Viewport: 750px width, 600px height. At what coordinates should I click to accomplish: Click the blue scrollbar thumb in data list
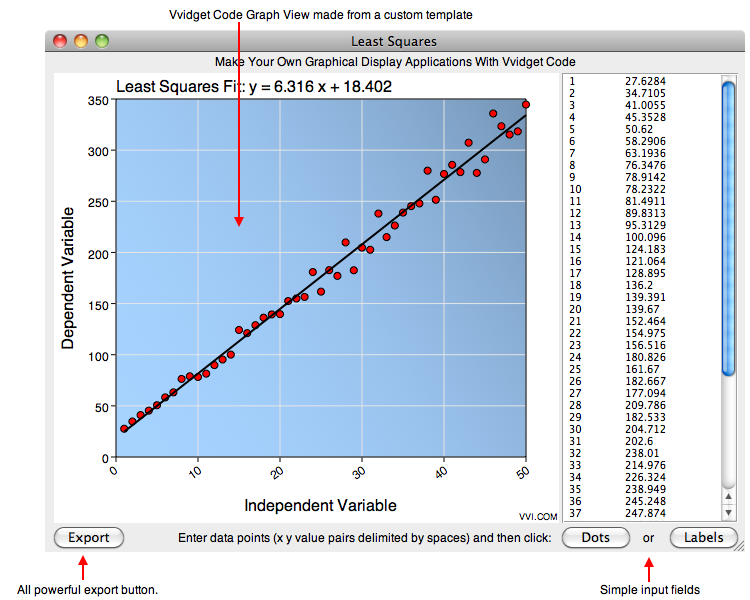click(728, 228)
